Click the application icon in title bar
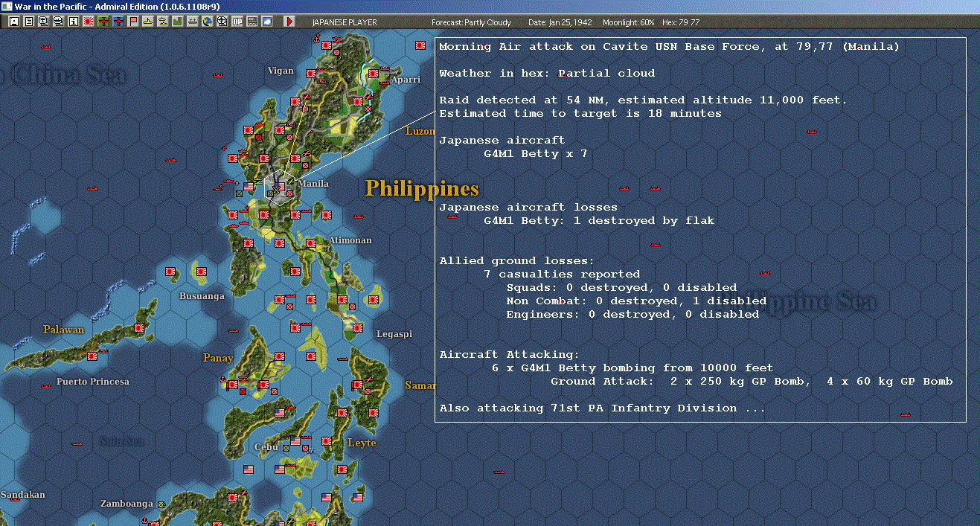This screenshot has width=980, height=526. point(7,7)
